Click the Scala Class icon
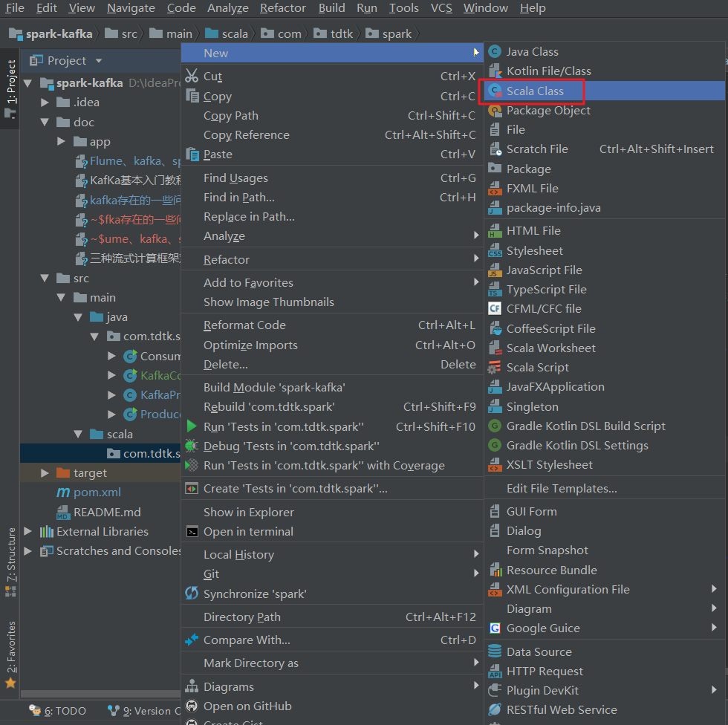 495,91
